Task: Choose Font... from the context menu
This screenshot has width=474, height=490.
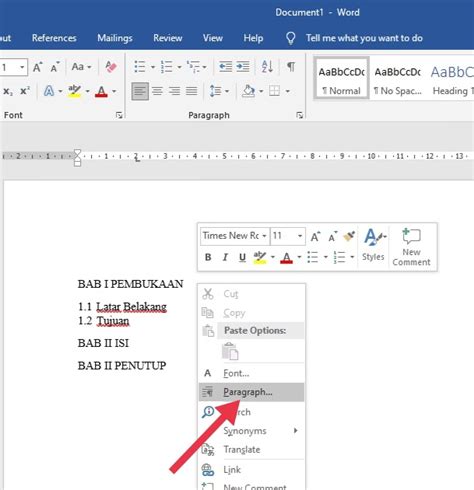Action: coord(252,373)
